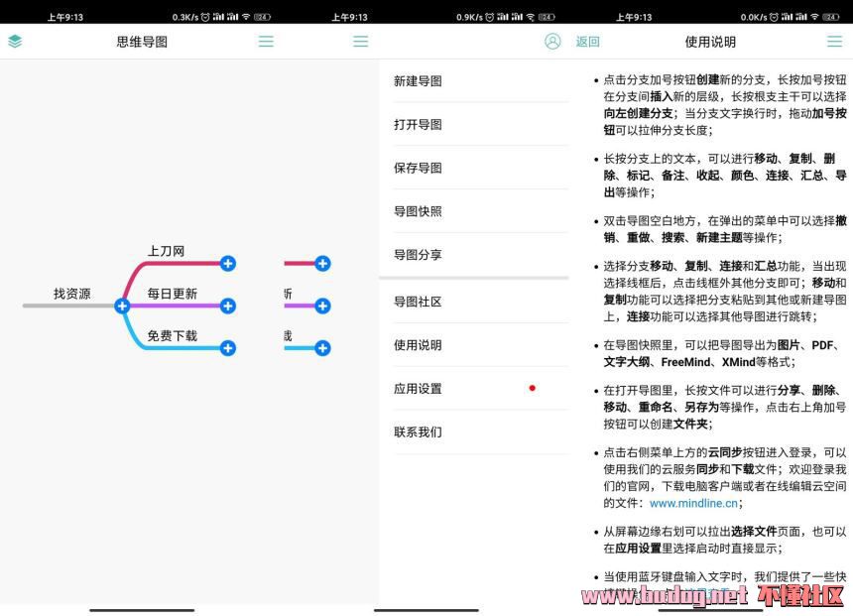Tap plus button on 找资源 root node
The width and height of the screenshot is (853, 616).
(122, 306)
